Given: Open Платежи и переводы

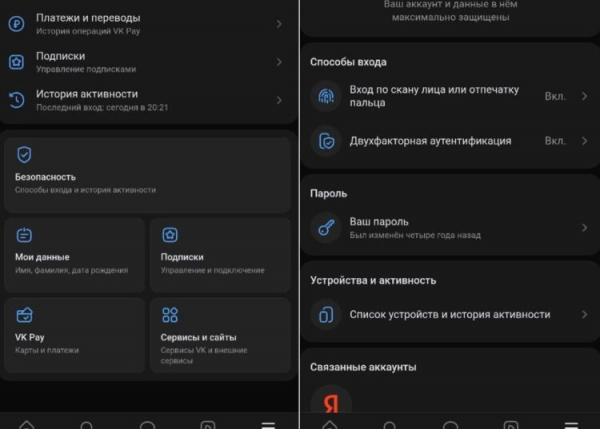Looking at the screenshot, I should 147,24.
